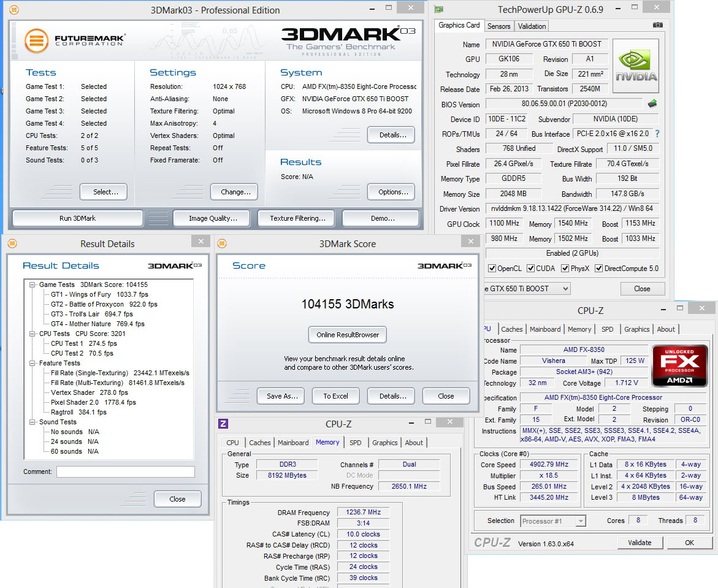Click Save As... in 3DMark Score
718x588 pixels.
click(281, 396)
